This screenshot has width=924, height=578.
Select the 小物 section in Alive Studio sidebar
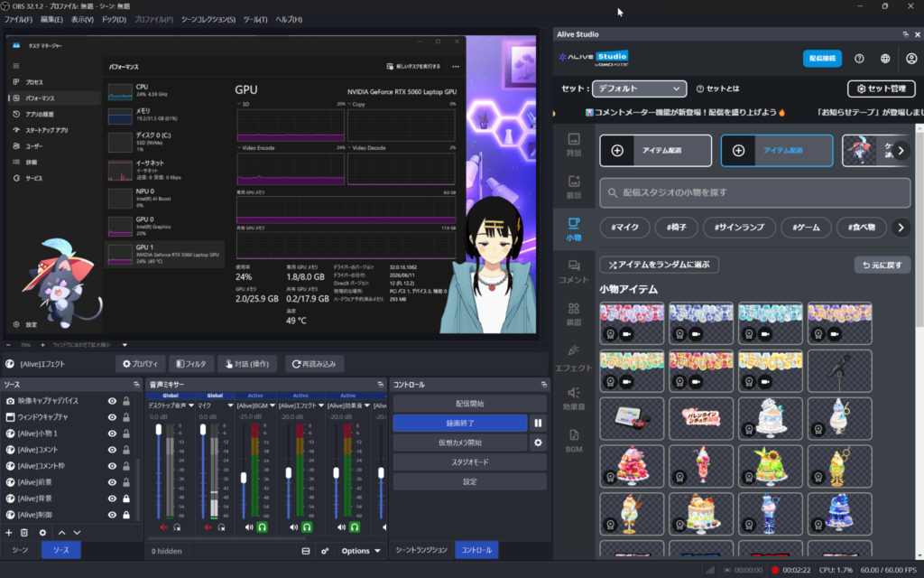click(x=573, y=229)
